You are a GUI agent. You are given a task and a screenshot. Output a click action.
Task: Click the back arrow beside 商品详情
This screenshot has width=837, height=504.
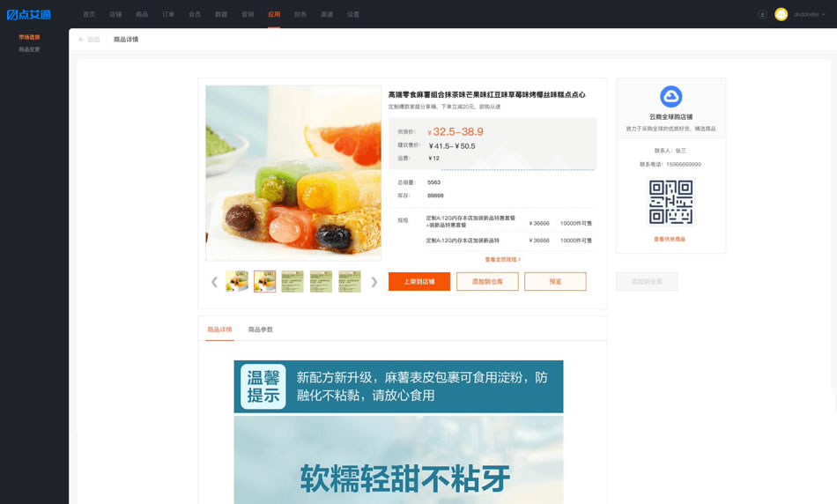(x=81, y=40)
